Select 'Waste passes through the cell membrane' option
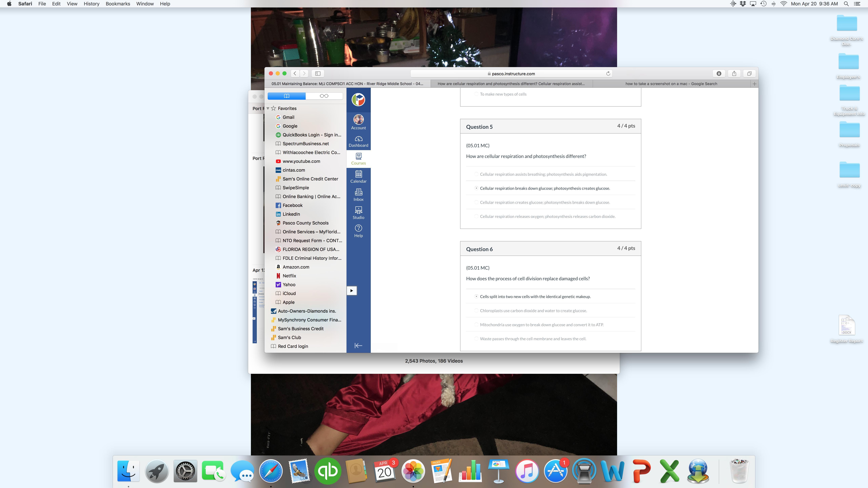The image size is (868, 488). [x=476, y=339]
